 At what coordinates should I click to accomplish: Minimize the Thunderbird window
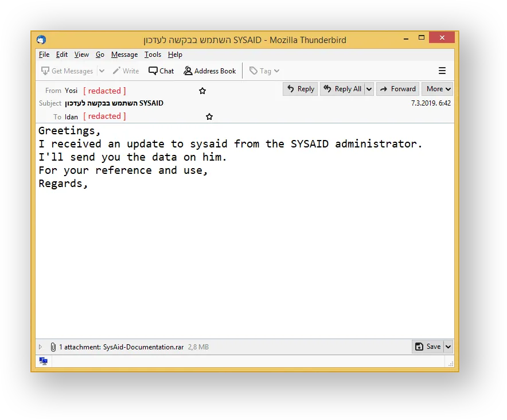406,38
